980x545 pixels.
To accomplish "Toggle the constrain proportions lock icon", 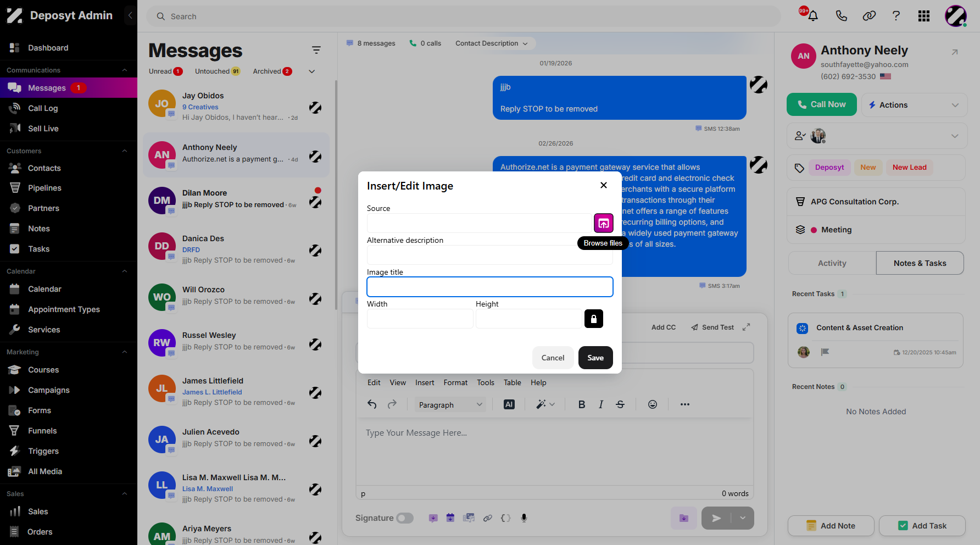I will [x=593, y=319].
